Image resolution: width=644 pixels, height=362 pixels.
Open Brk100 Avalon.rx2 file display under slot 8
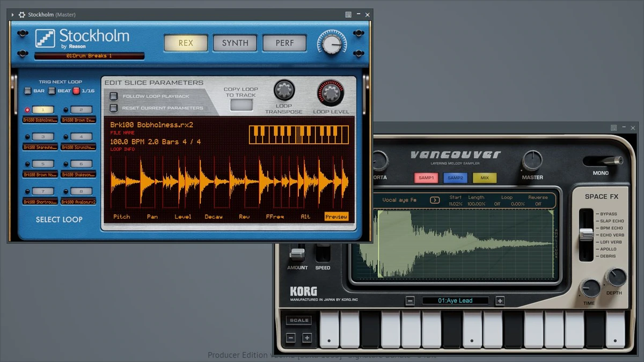coord(78,202)
